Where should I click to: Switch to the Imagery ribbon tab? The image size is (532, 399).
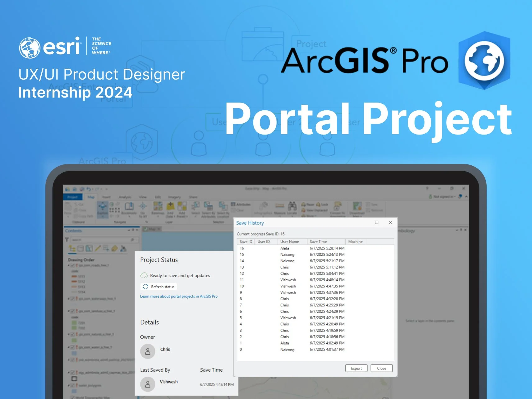[174, 197]
